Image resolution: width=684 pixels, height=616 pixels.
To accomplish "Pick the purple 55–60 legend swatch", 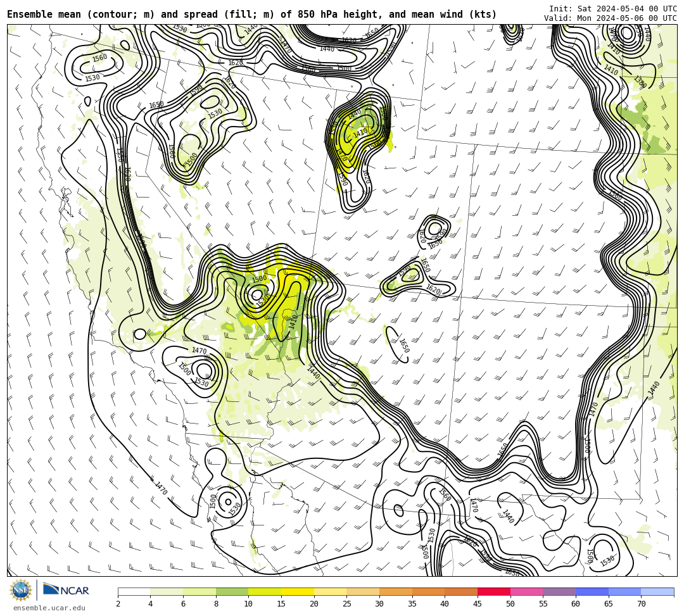I will pos(559,591).
